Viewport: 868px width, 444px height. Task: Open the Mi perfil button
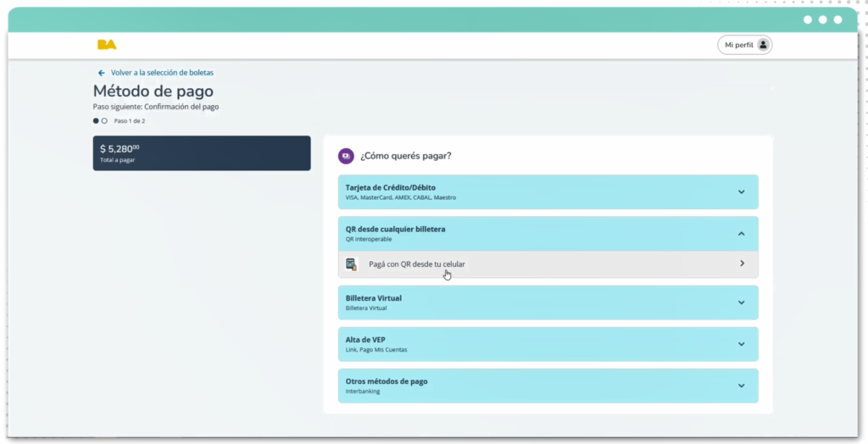(744, 45)
